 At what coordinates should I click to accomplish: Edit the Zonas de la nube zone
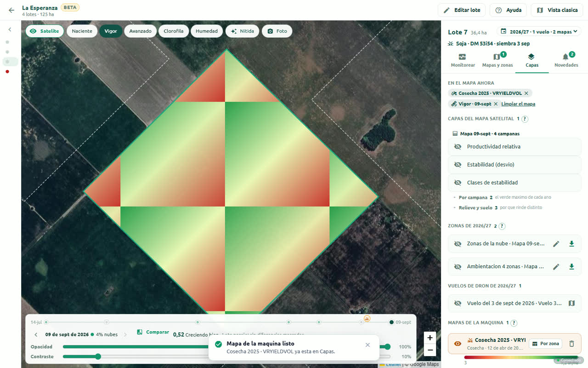click(556, 244)
